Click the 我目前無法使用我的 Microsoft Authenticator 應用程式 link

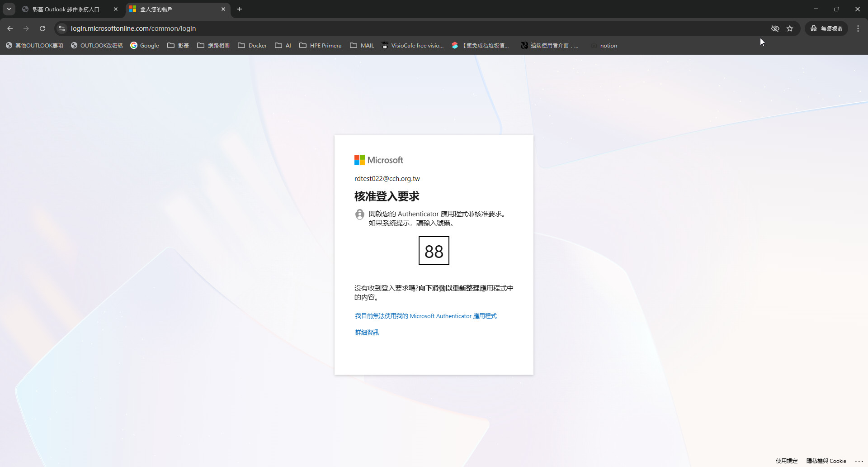click(425, 316)
